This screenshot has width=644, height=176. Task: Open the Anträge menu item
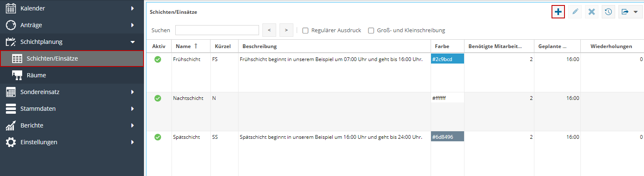(72, 25)
